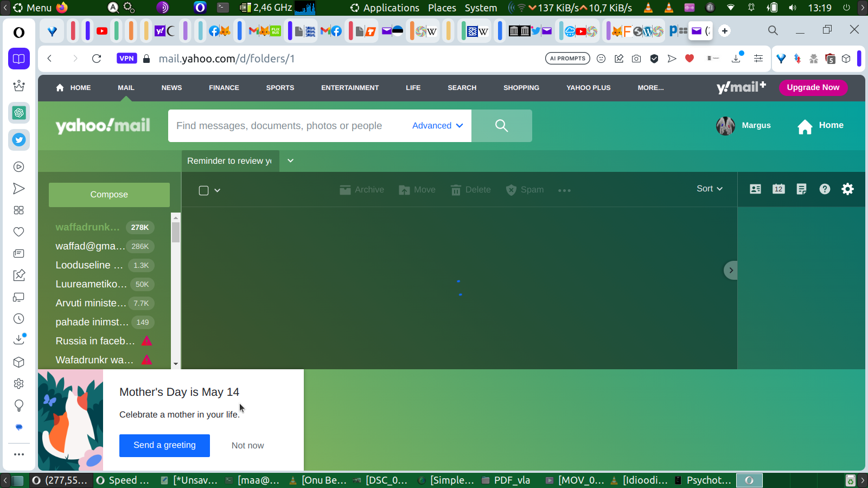Go to YAHOO PLUS link
Image resolution: width=868 pixels, height=488 pixels.
point(589,88)
